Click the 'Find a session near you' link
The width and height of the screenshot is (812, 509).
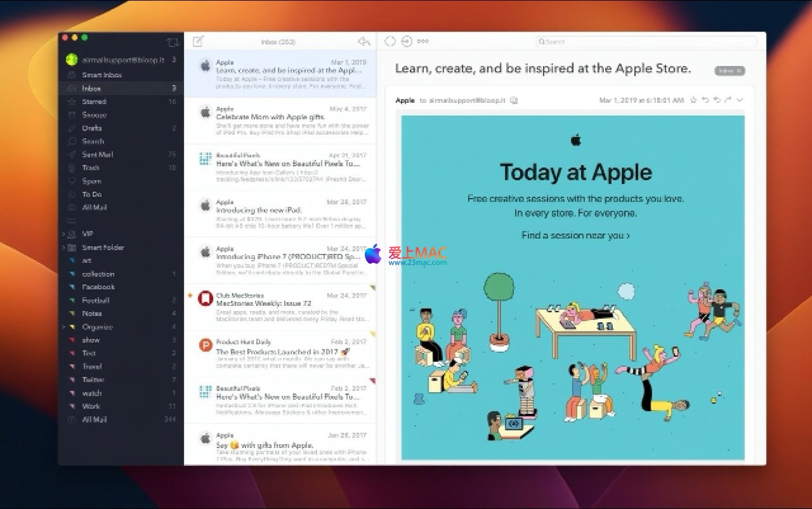(x=575, y=235)
